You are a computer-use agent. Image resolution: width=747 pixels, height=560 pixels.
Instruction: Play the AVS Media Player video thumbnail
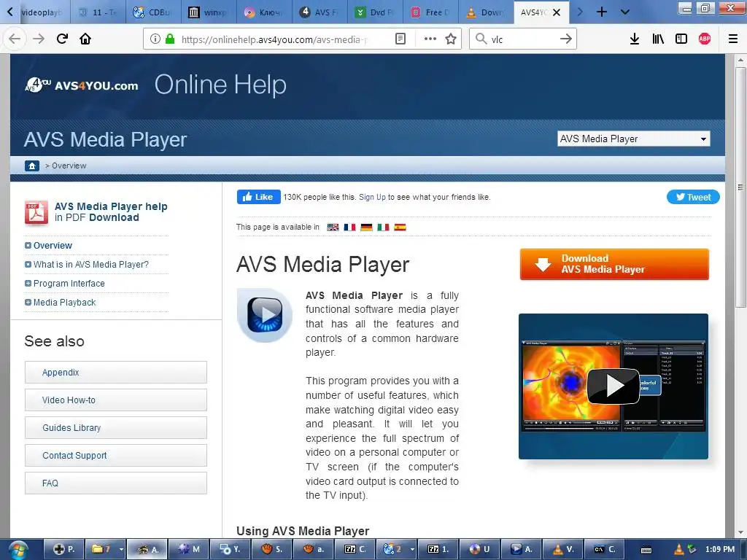click(x=613, y=386)
